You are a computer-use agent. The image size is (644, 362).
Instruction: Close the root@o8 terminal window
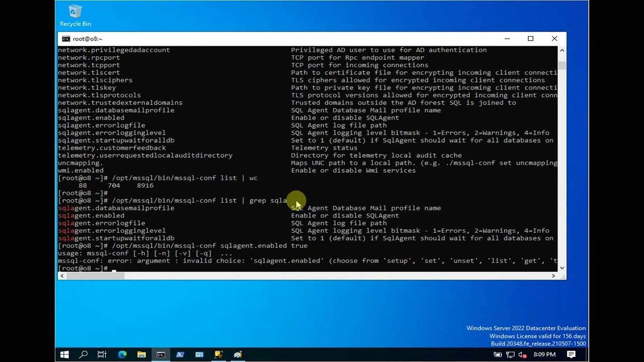554,39
